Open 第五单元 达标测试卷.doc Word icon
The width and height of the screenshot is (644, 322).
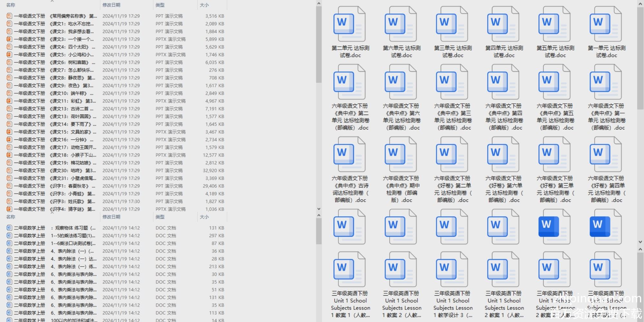[x=554, y=24]
